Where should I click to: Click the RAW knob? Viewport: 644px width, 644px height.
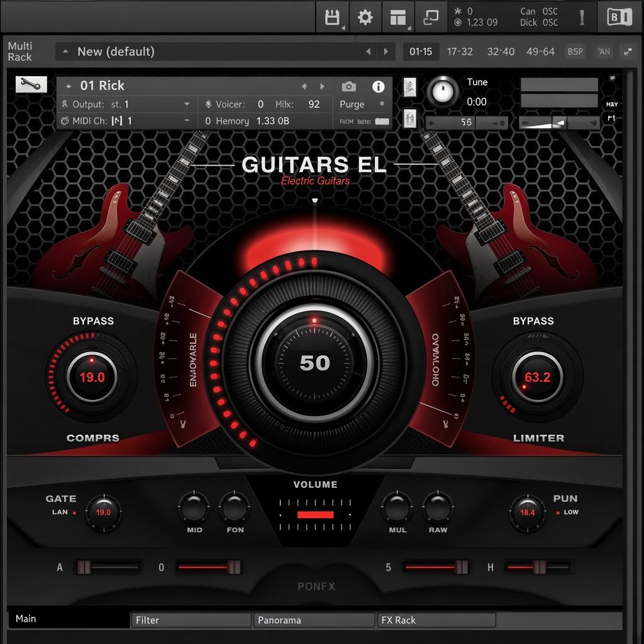(438, 508)
